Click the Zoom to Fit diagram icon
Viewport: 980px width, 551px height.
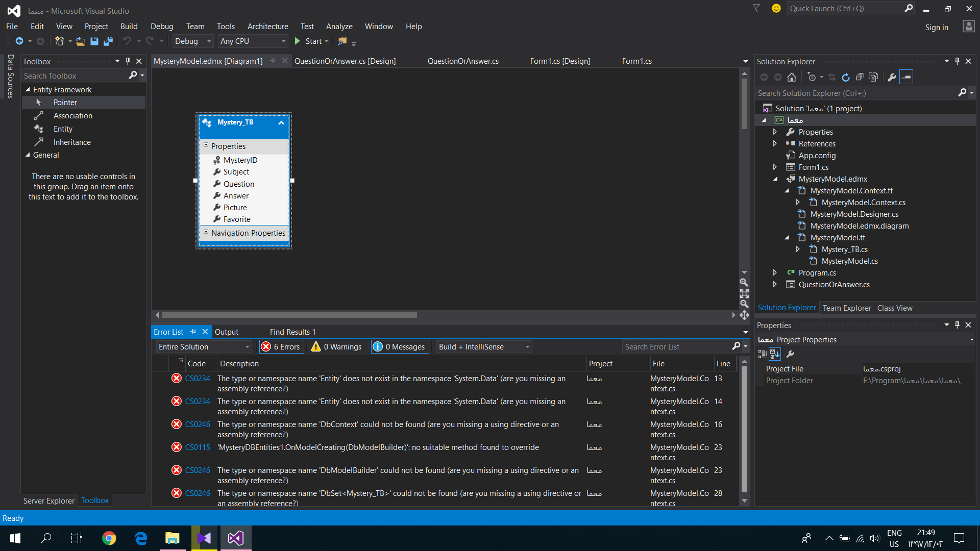point(744,293)
